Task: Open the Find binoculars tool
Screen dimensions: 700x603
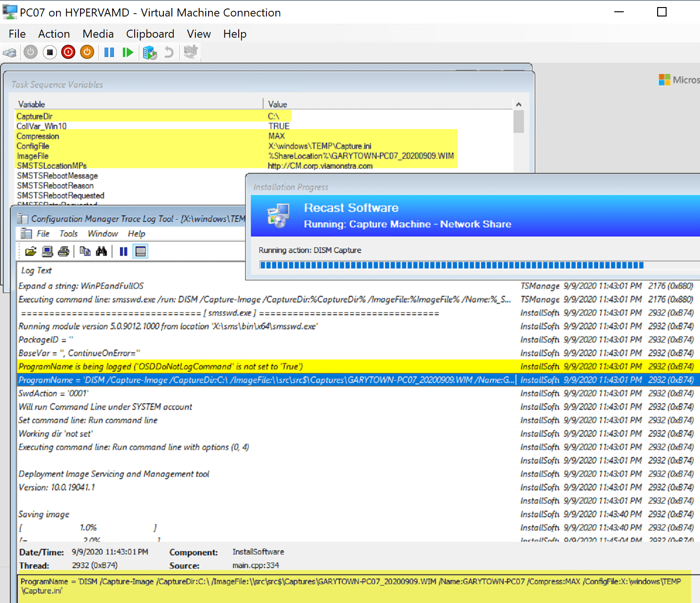Action: pyautogui.click(x=102, y=251)
